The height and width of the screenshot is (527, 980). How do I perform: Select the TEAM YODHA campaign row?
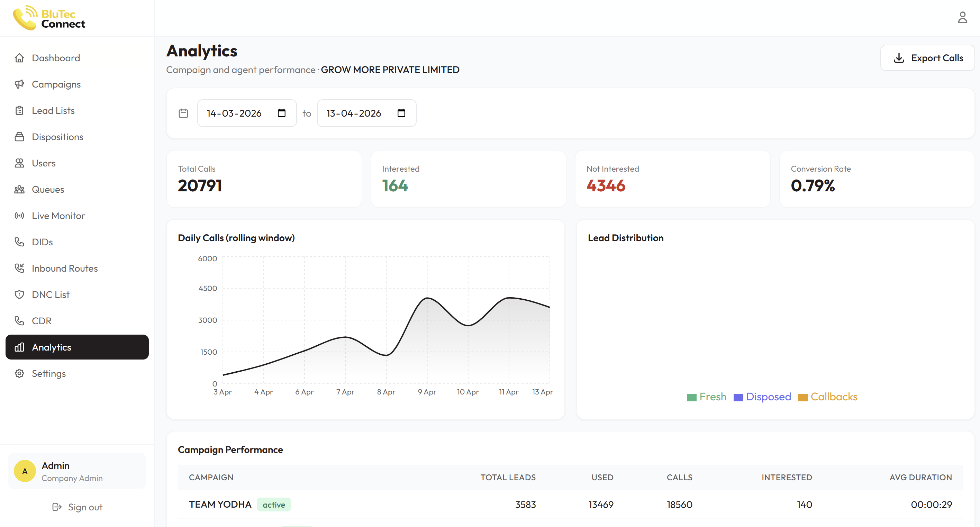pos(220,504)
